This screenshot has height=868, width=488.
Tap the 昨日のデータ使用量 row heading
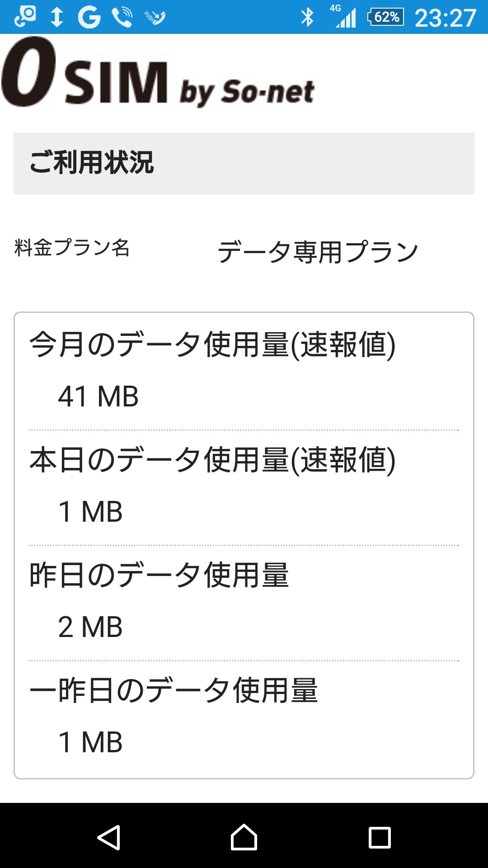[x=159, y=576]
